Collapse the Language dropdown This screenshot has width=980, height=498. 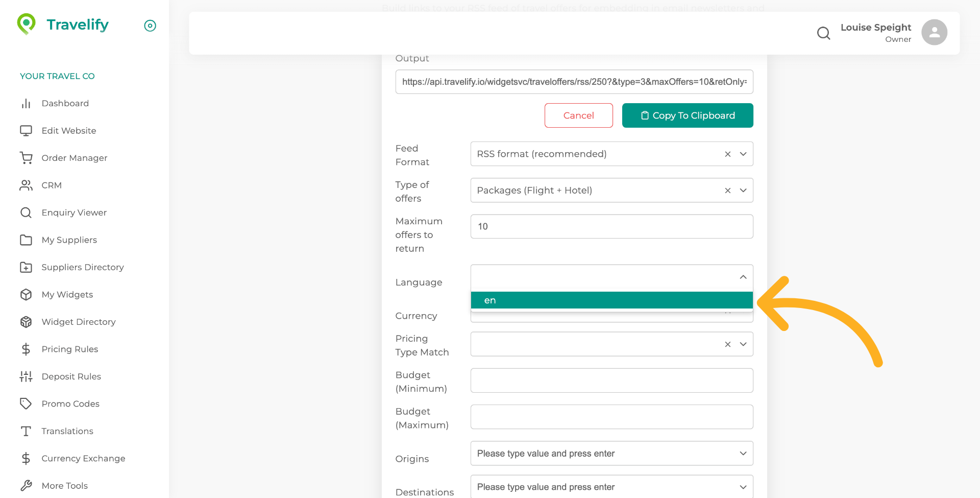743,277
